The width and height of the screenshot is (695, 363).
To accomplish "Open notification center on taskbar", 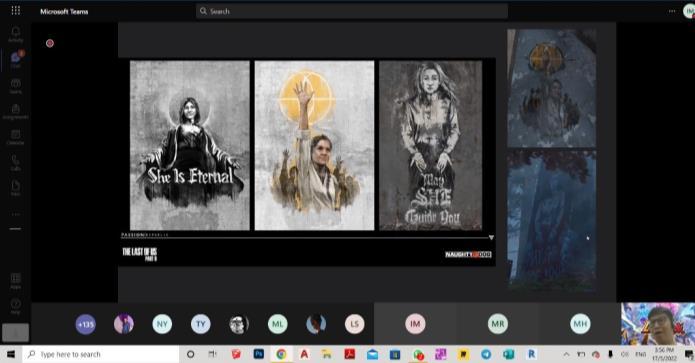I will click(x=688, y=354).
